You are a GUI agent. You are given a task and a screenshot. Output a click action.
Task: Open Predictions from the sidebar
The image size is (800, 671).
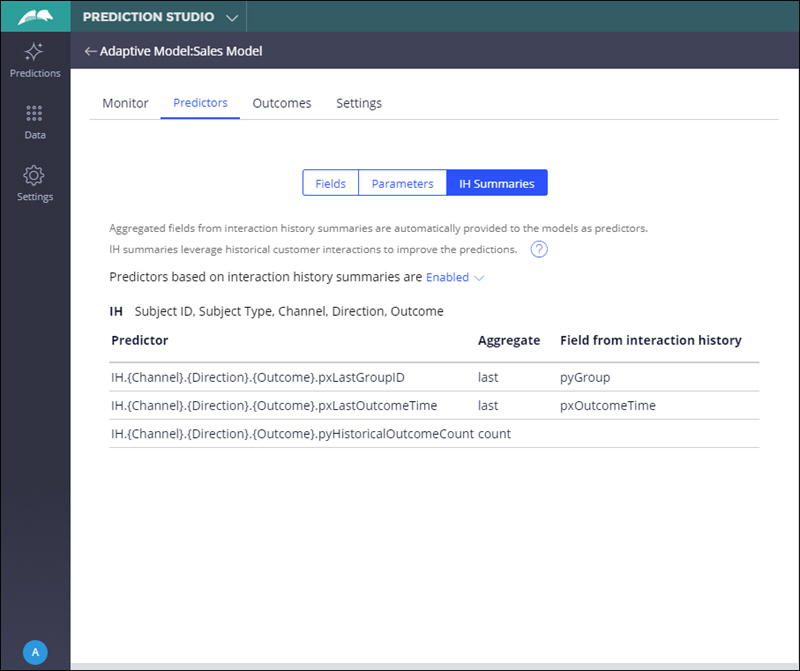click(35, 60)
